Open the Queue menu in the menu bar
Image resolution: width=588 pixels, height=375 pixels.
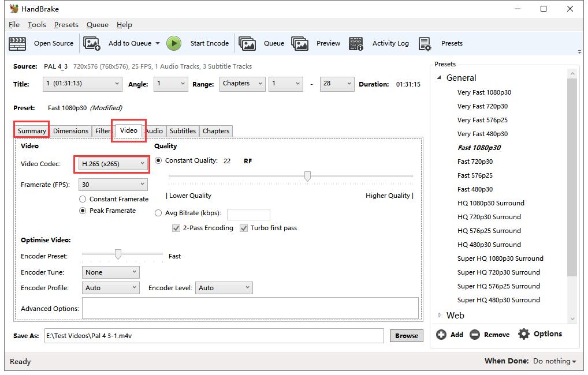click(98, 25)
